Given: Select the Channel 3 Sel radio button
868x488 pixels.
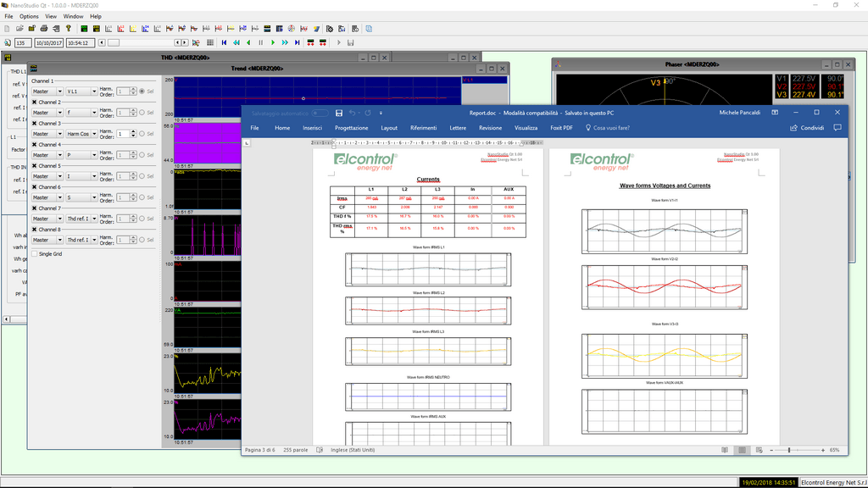Looking at the screenshot, I should (142, 133).
